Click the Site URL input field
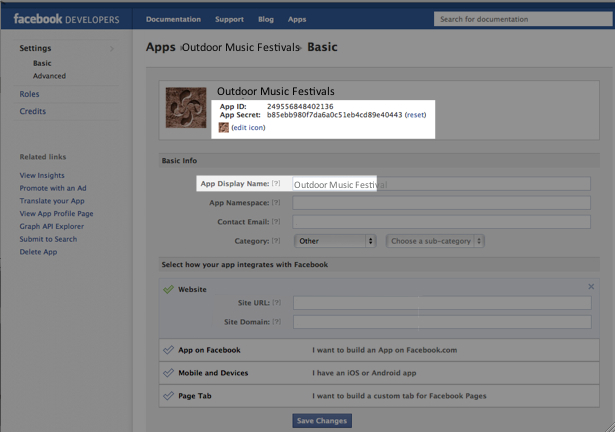 (x=442, y=303)
